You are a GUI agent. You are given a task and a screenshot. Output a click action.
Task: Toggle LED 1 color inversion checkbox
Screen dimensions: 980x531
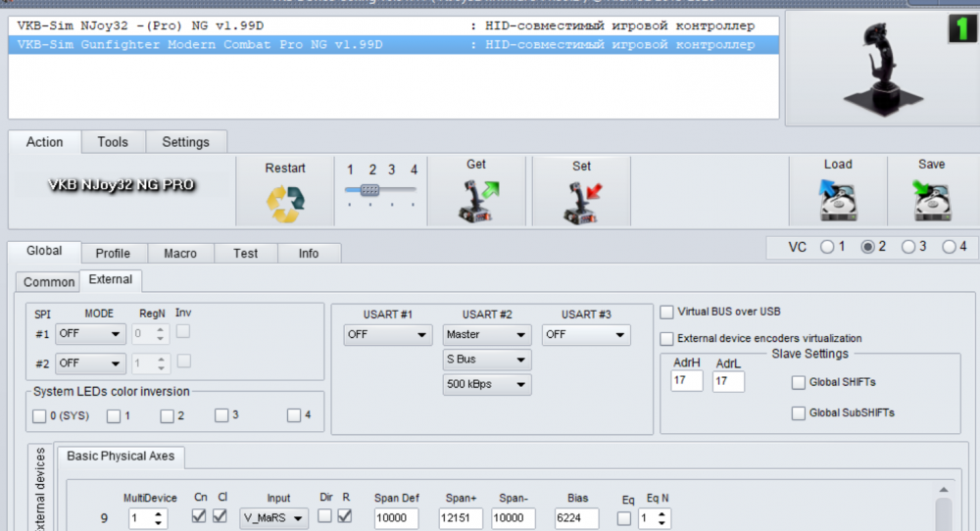pyautogui.click(x=113, y=416)
